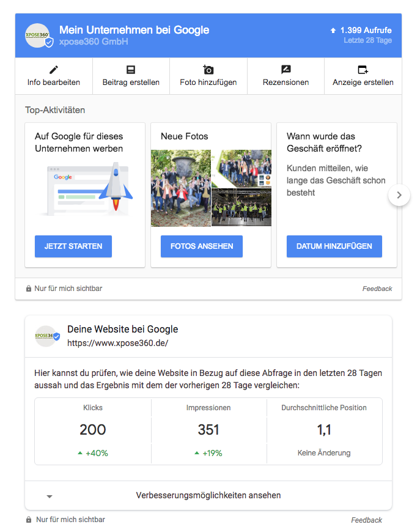Click the Letzte 28 Tage text
This screenshot has width=420, height=527.
click(367, 40)
